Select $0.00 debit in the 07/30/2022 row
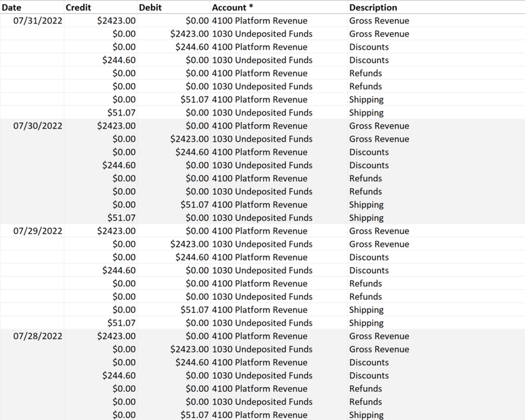Viewport: 525px width, 420px height. point(198,126)
